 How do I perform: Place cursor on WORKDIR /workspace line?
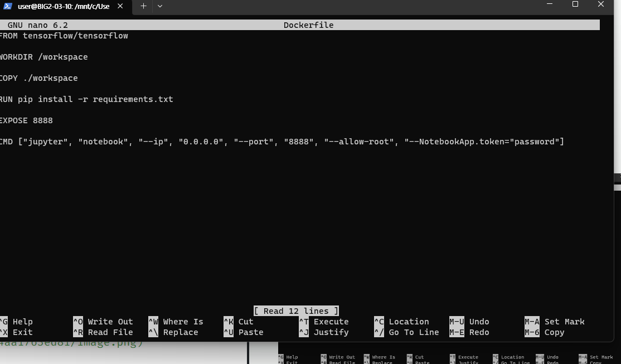pyautogui.click(x=43, y=57)
